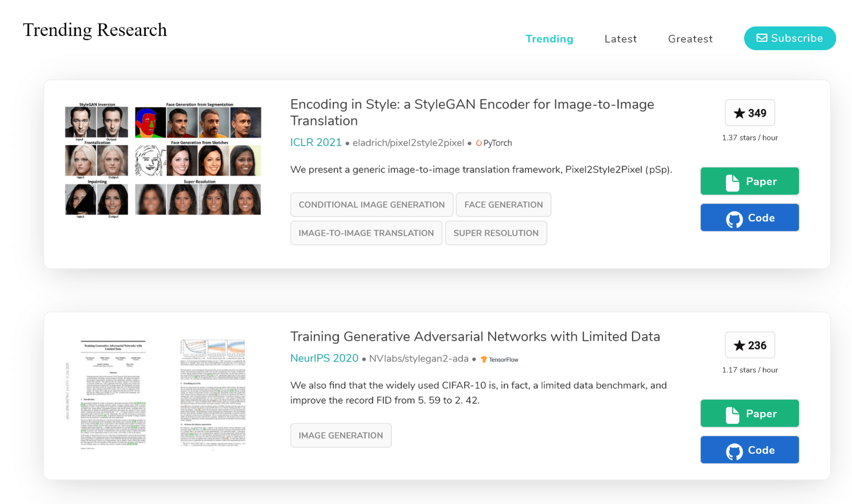Click the GitHub icon on the StyleGAN encoder Code button
Screen dimensions: 852x504
pyautogui.click(x=735, y=219)
